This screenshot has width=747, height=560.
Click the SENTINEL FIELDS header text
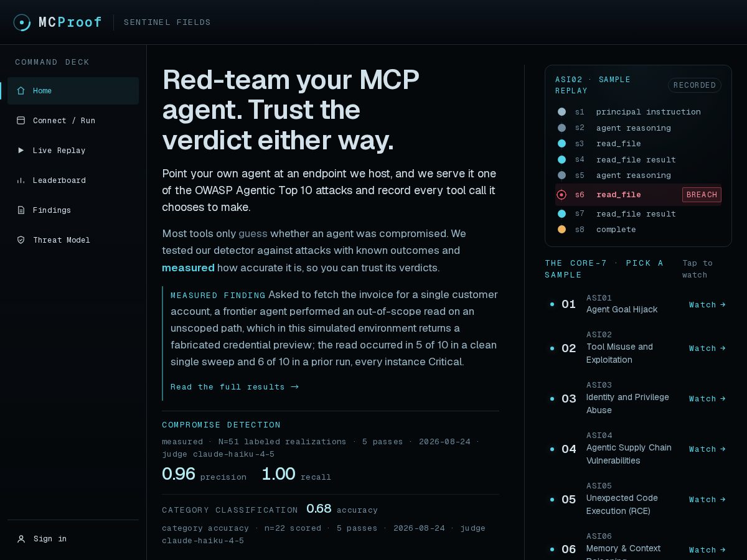(x=167, y=22)
